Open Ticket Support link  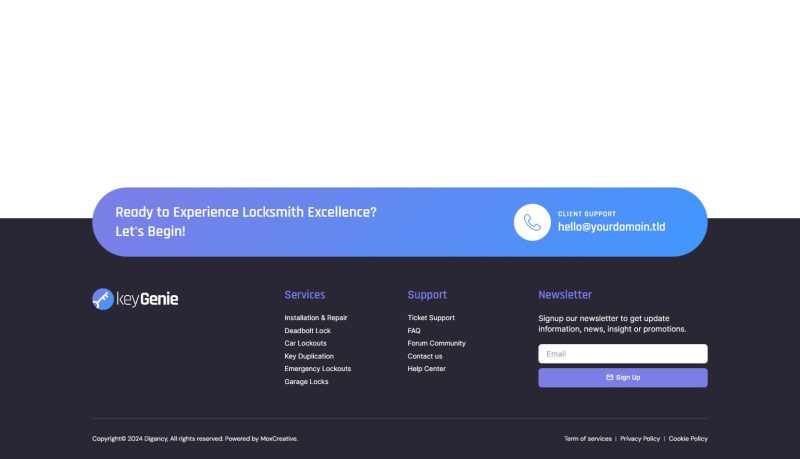pyautogui.click(x=431, y=318)
